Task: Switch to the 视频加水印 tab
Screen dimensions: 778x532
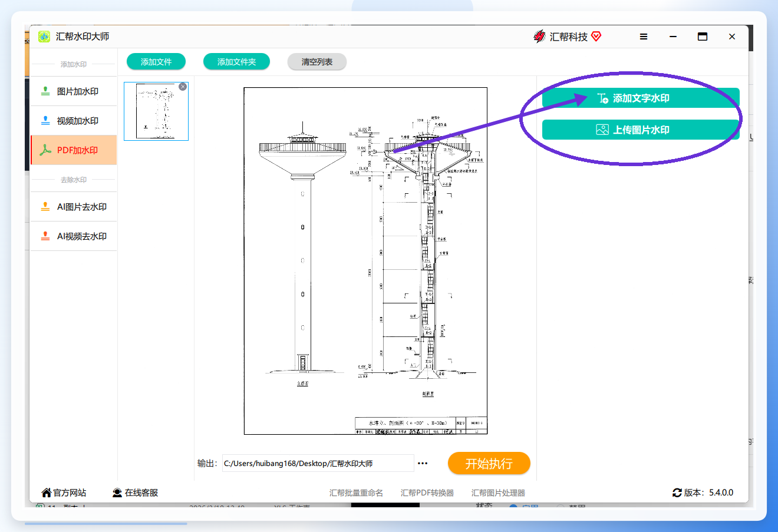Action: point(74,121)
